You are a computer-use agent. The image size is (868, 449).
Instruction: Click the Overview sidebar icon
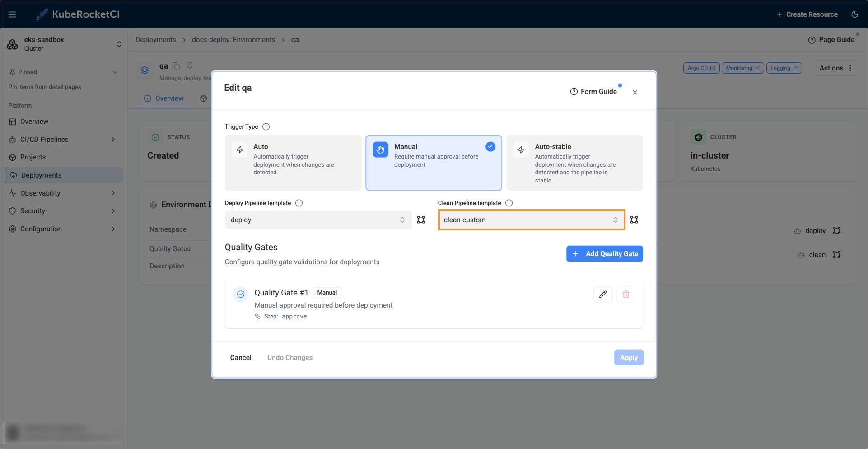tap(13, 122)
